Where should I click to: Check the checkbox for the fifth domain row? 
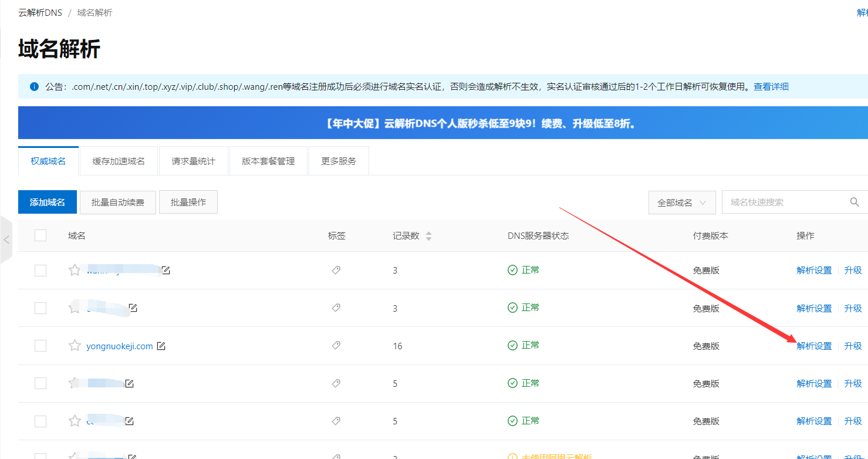click(40, 421)
